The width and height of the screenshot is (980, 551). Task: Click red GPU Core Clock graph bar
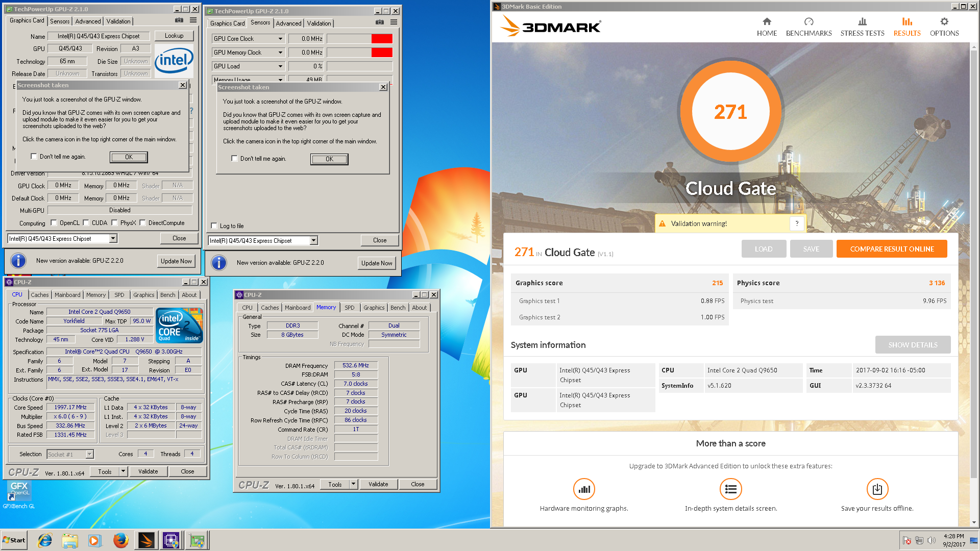(x=382, y=39)
